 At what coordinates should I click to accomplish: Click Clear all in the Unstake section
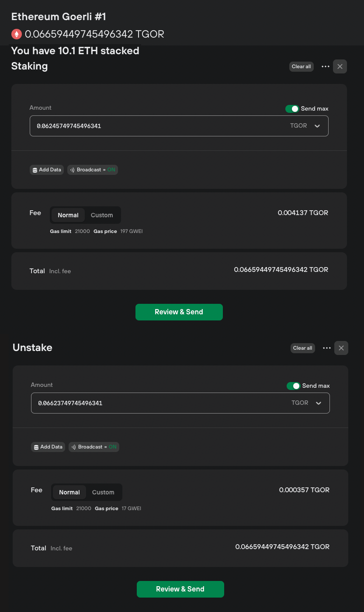pyautogui.click(x=302, y=348)
